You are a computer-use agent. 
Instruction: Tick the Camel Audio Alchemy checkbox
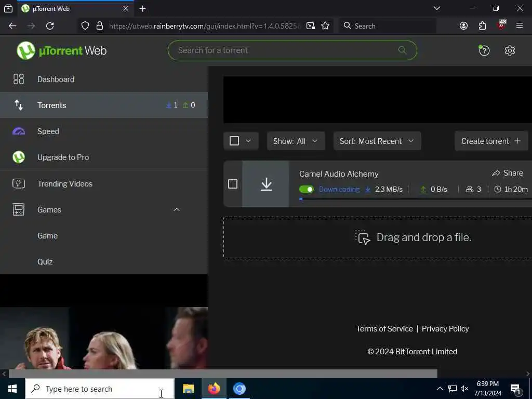point(232,184)
